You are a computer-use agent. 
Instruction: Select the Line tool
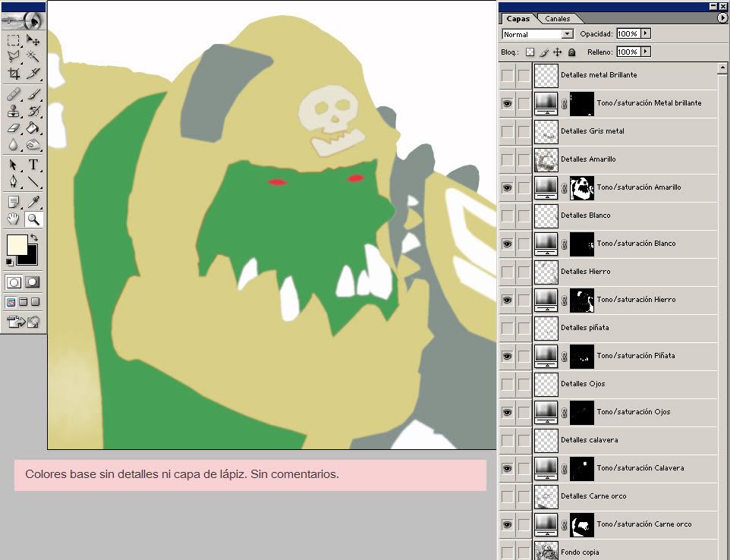pos(33,181)
